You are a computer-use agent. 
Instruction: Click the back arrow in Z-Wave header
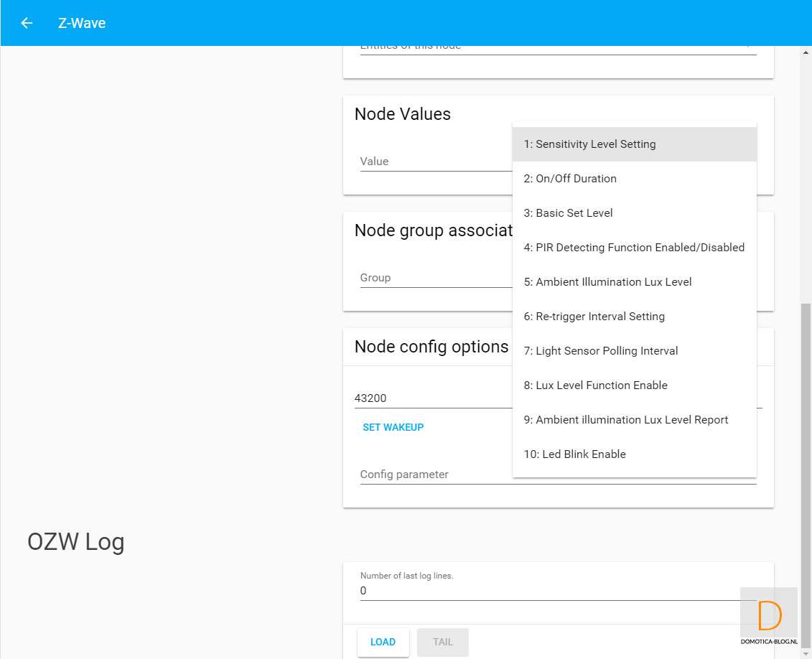point(27,23)
